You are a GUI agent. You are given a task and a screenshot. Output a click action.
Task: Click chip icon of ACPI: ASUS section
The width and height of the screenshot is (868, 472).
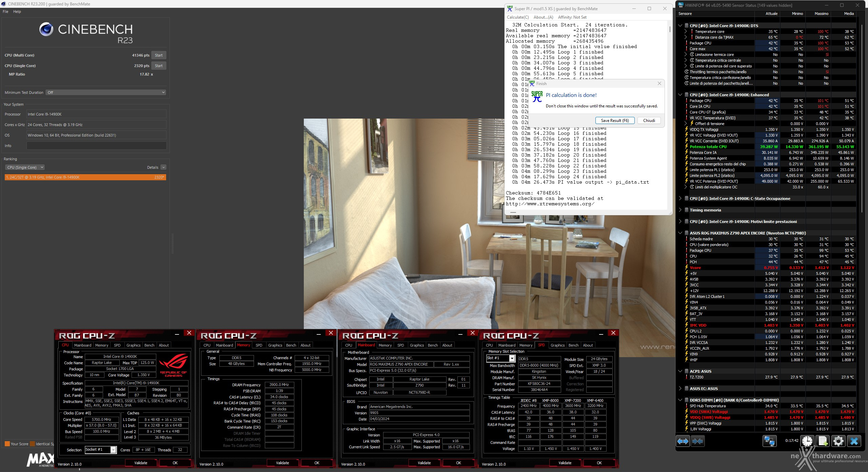[x=686, y=371]
